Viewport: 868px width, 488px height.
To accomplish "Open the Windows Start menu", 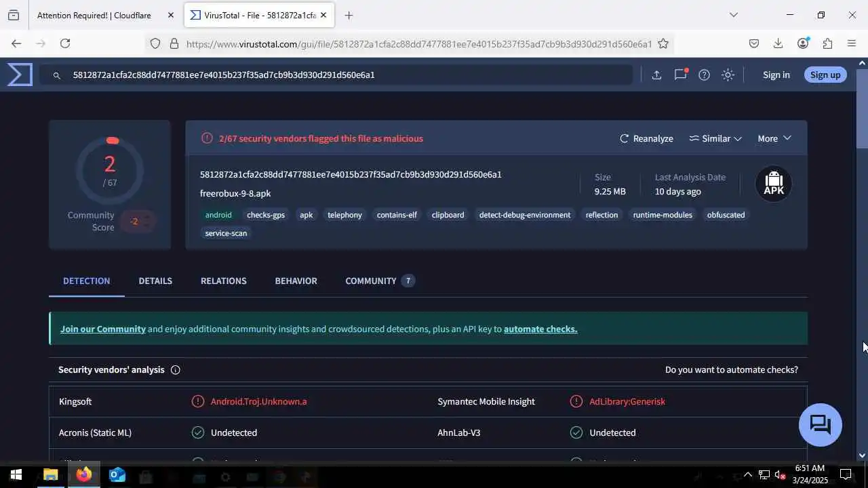I will pos(16,474).
